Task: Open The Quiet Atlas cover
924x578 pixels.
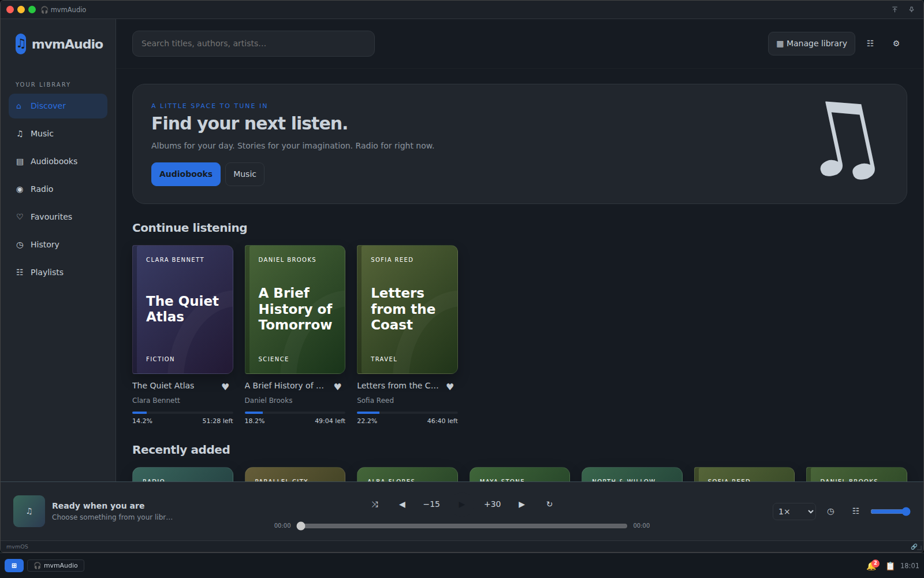Action: (182, 310)
